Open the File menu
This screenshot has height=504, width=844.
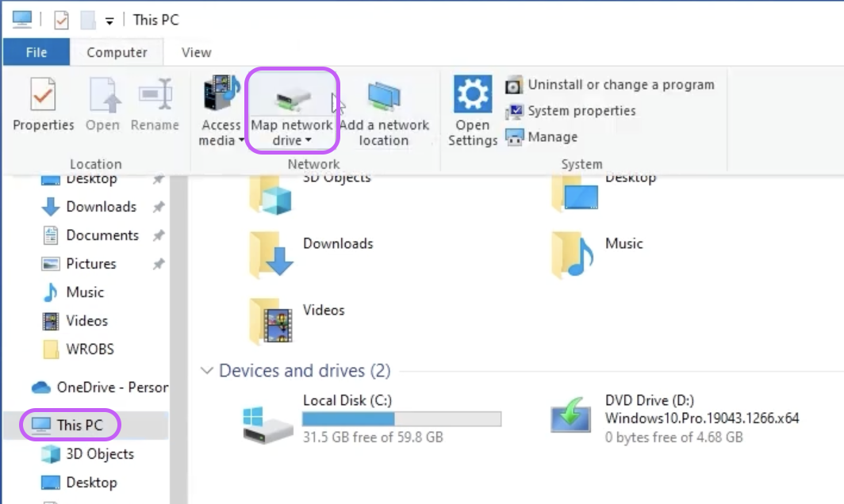[36, 52]
